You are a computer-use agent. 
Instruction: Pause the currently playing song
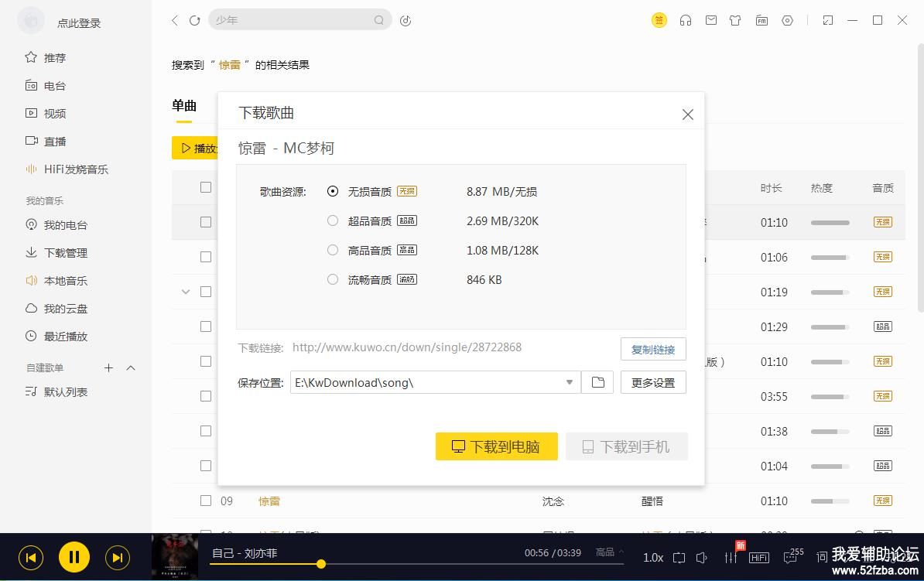click(74, 557)
